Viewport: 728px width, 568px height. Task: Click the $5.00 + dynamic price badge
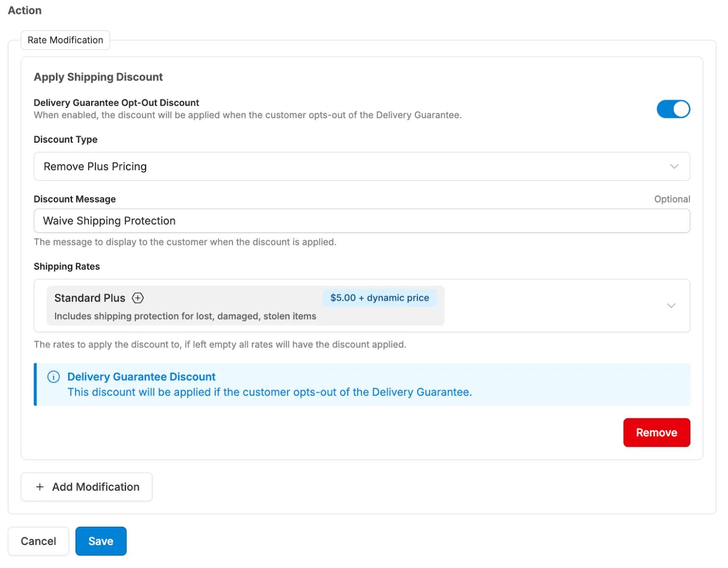coord(379,298)
